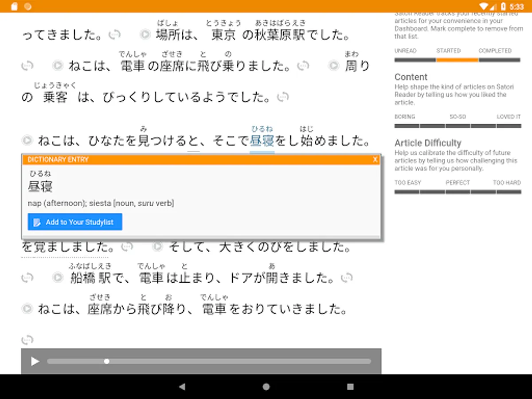The image size is (532, 399).
Task: Click the play button in audio bar
Action: 35,361
